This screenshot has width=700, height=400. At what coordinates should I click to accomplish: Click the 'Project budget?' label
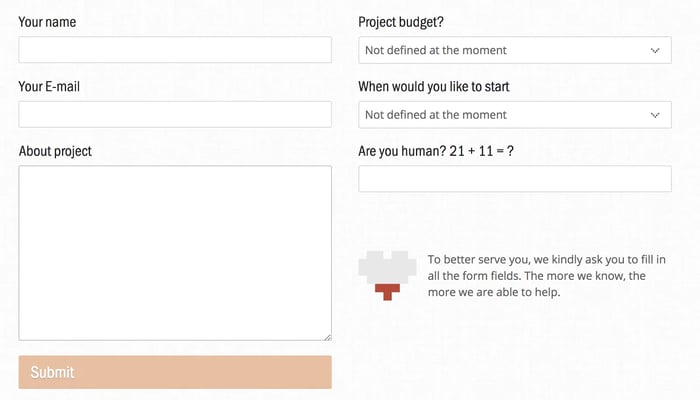[401, 22]
